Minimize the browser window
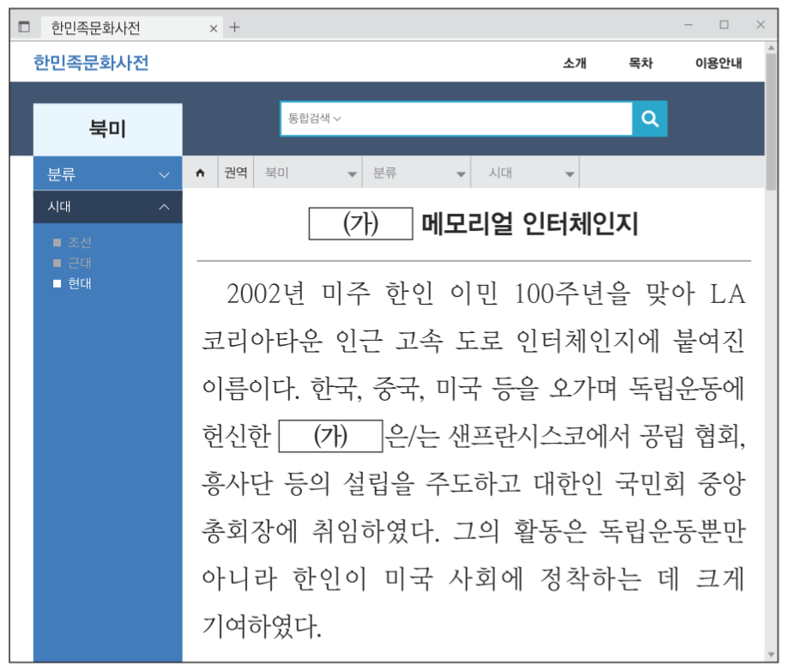This screenshot has width=792, height=672. point(688,24)
